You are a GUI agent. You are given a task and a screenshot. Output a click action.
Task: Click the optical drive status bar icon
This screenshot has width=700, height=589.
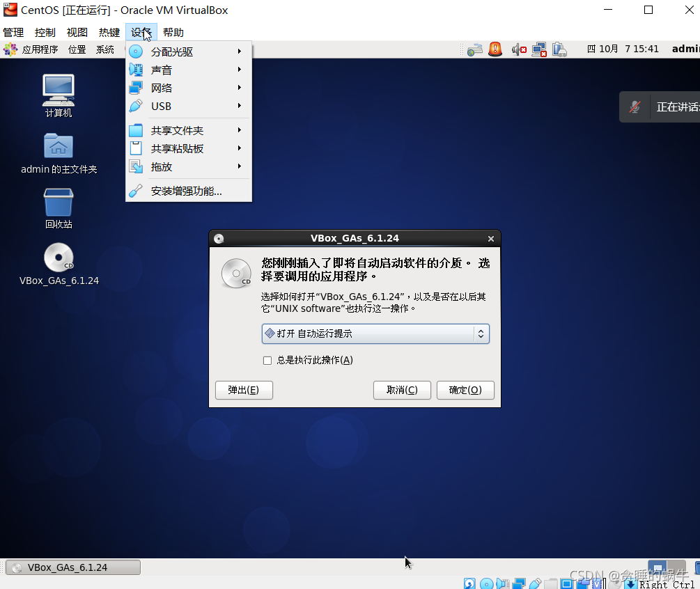(x=487, y=583)
